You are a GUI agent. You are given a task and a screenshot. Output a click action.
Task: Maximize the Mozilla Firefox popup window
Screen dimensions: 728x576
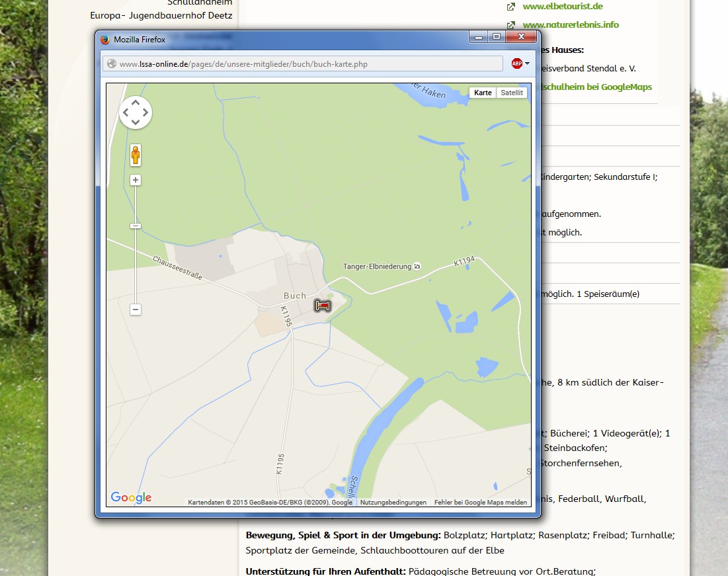(497, 36)
